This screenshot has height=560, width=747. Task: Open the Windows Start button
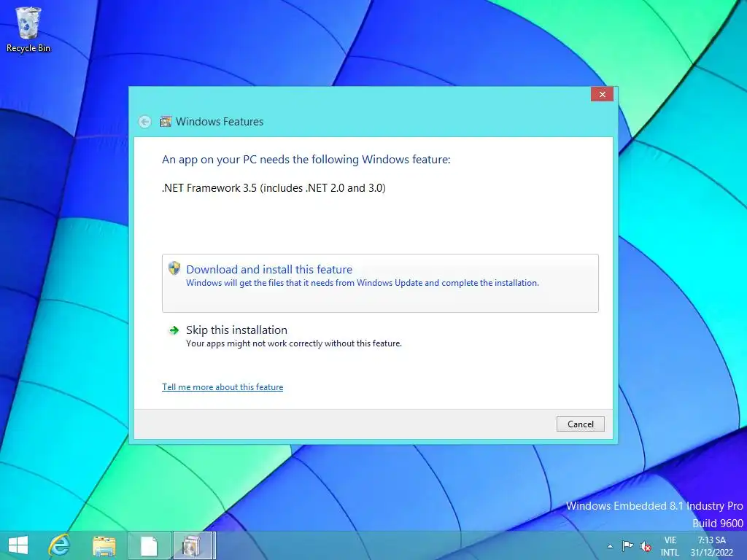click(18, 545)
